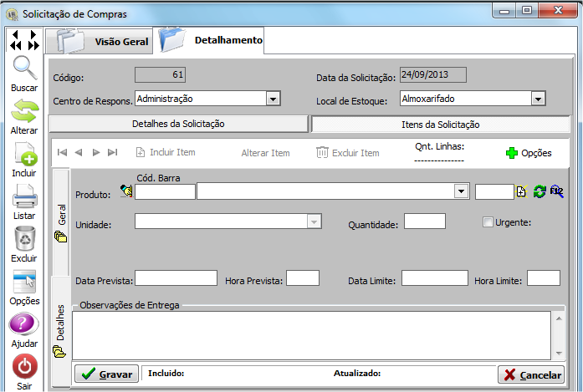Click the Sair power icon

pyautogui.click(x=23, y=367)
